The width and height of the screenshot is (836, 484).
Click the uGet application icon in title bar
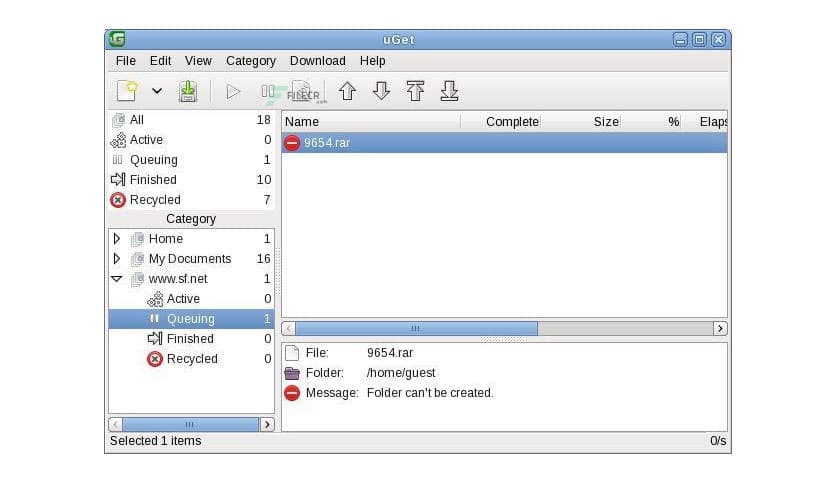pyautogui.click(x=117, y=39)
